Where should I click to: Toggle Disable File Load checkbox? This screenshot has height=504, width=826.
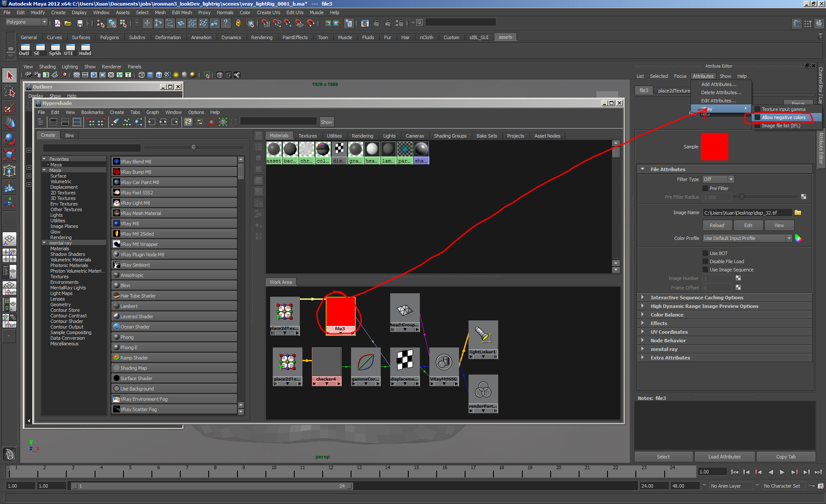point(705,261)
